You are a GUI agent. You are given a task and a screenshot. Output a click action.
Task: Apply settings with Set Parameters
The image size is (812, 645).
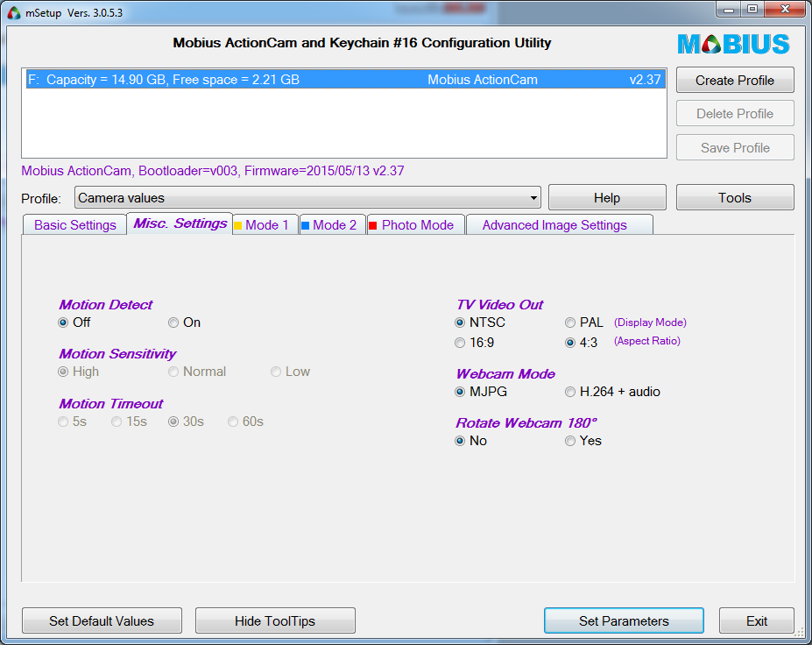click(x=624, y=620)
